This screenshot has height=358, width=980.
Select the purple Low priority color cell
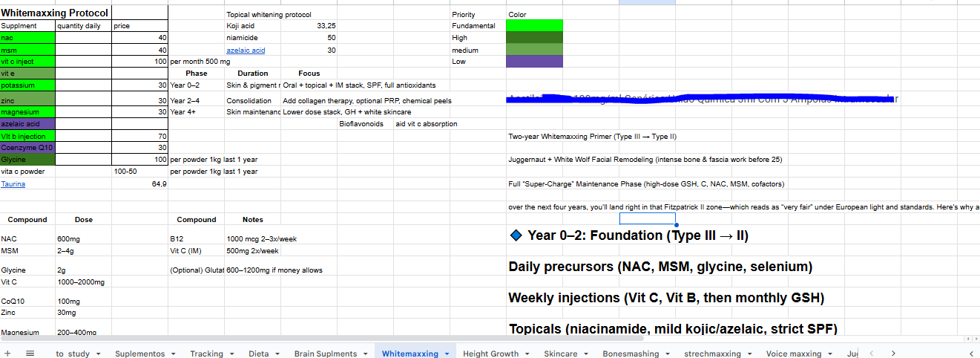[x=534, y=62]
